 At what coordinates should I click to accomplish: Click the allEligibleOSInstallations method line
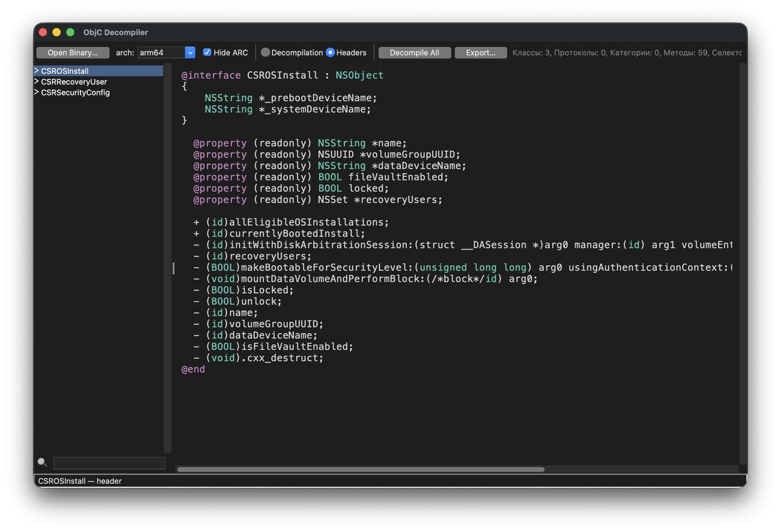point(291,222)
